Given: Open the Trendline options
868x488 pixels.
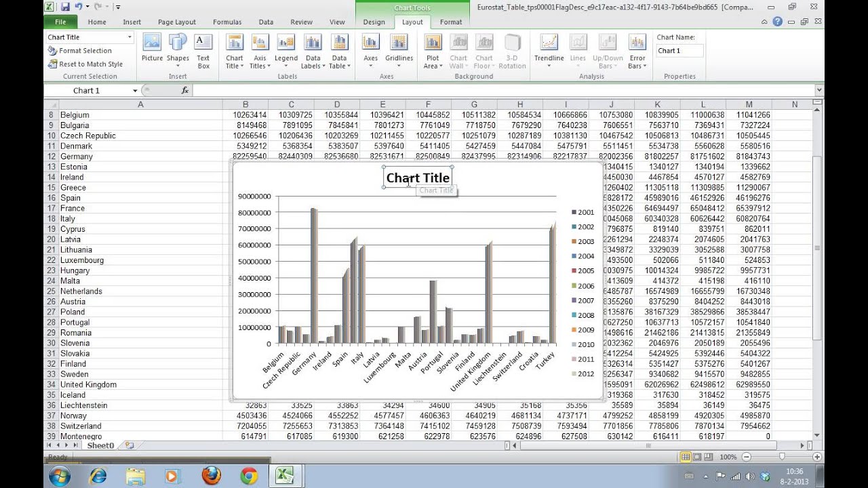Looking at the screenshot, I should tap(549, 51).
